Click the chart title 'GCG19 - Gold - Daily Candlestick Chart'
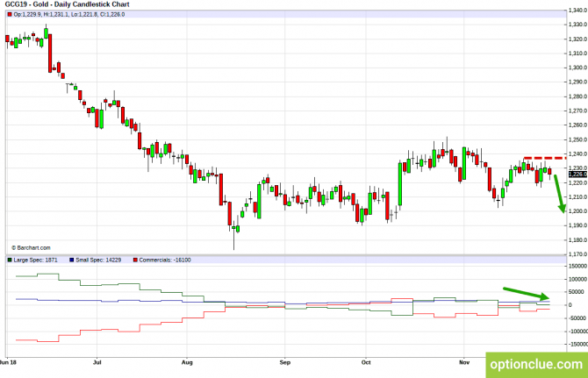The image size is (588, 378). click(67, 4)
